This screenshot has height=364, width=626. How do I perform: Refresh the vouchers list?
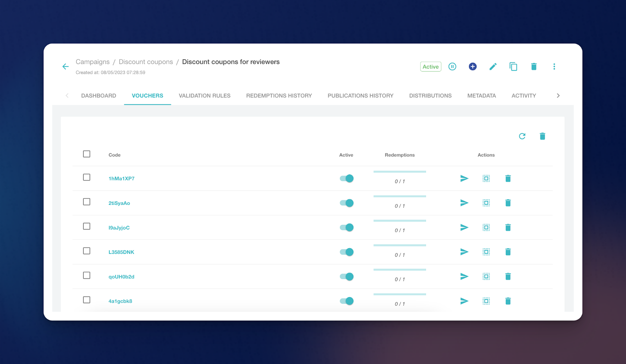pos(522,136)
